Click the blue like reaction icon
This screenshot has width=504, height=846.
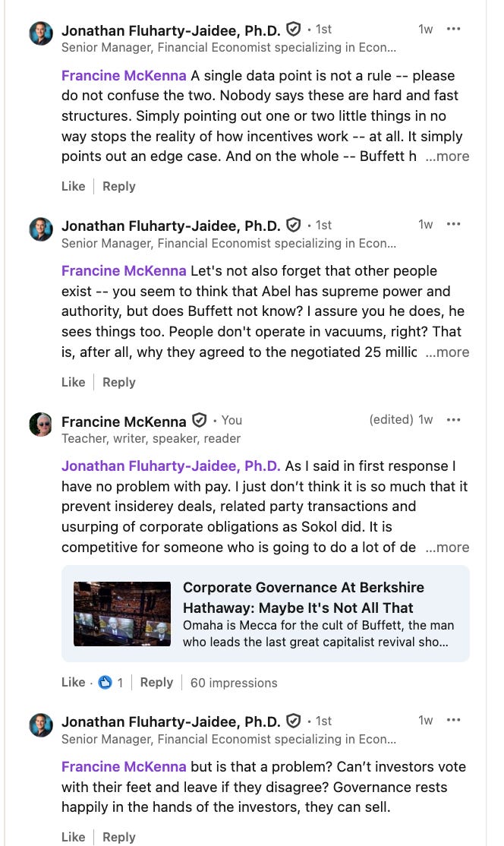coord(105,683)
